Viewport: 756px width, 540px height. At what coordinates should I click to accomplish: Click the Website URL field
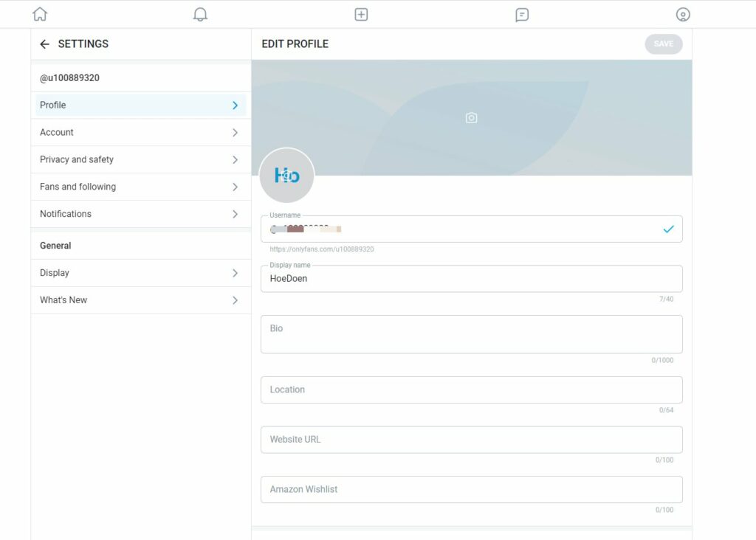point(472,440)
